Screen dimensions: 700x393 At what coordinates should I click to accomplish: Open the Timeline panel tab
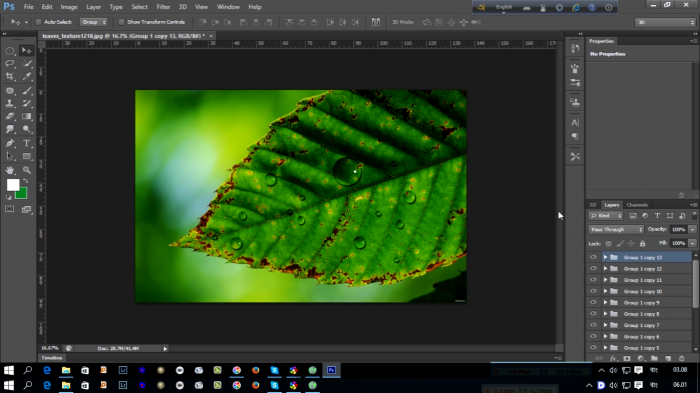[x=52, y=358]
